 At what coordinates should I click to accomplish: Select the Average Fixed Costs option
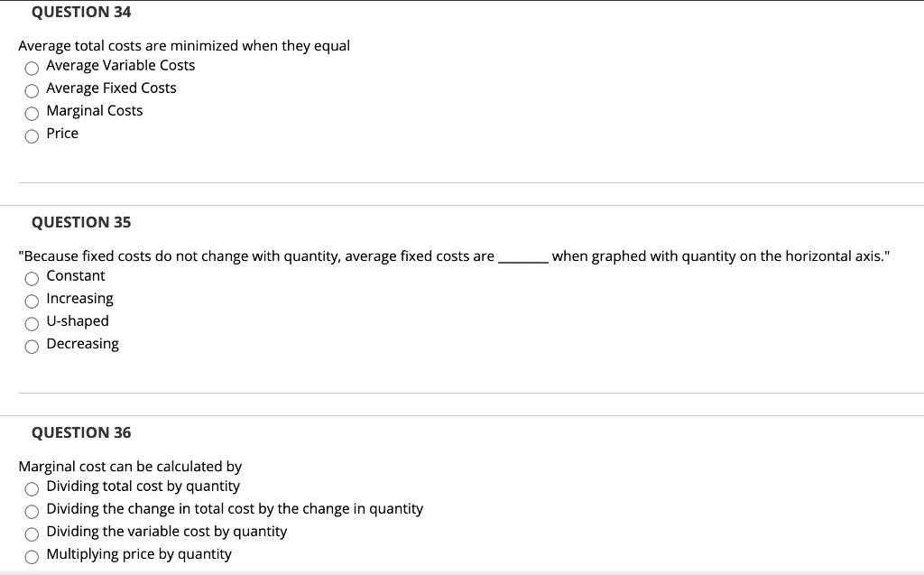[x=32, y=90]
